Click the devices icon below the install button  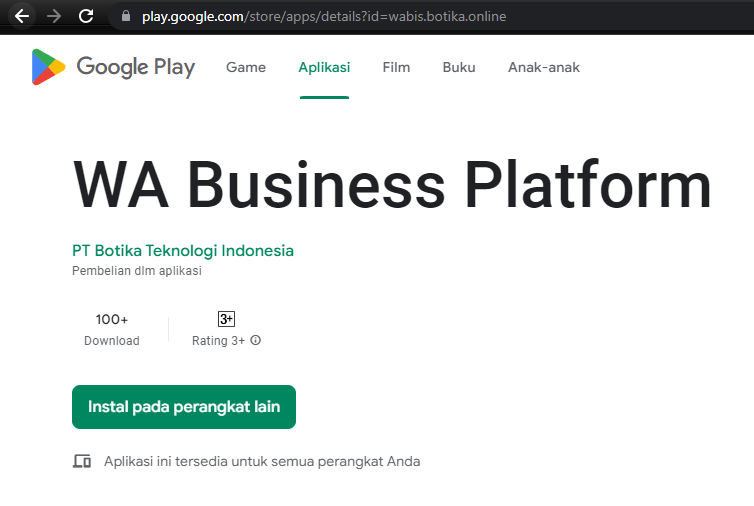pyautogui.click(x=82, y=462)
